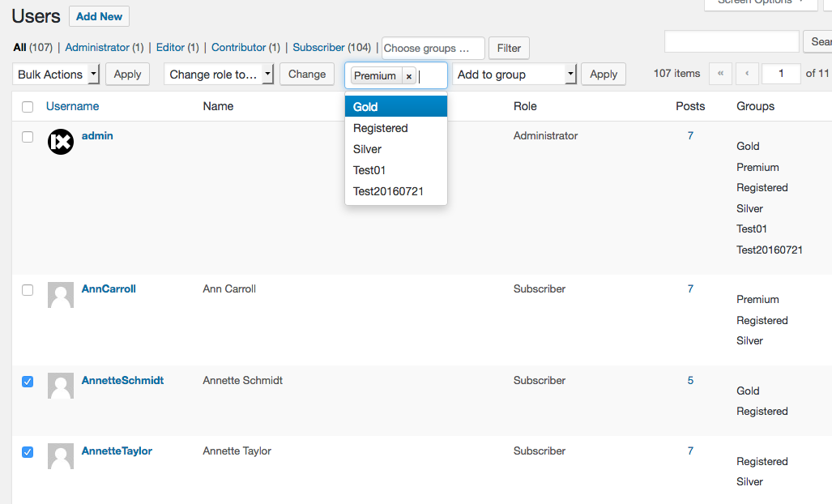Select Silver in the group dropdown list
The width and height of the screenshot is (832, 504).
[396, 149]
